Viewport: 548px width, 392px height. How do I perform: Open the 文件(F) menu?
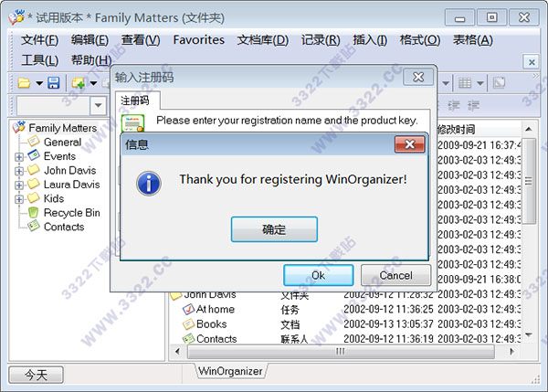click(x=39, y=40)
